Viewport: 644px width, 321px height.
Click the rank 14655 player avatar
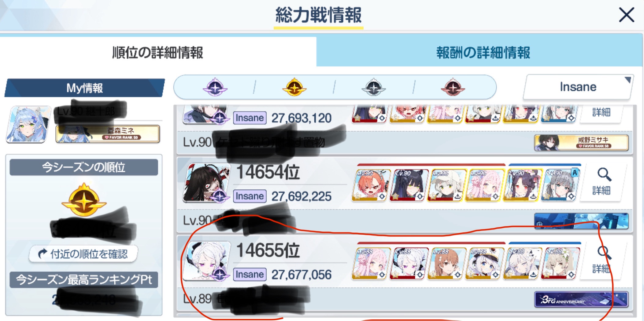(207, 261)
